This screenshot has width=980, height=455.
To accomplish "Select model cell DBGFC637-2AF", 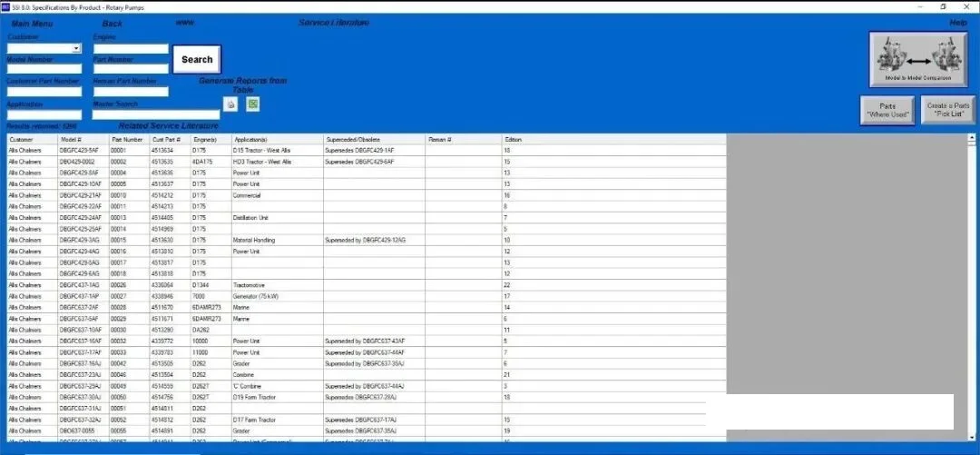I will pos(83,308).
